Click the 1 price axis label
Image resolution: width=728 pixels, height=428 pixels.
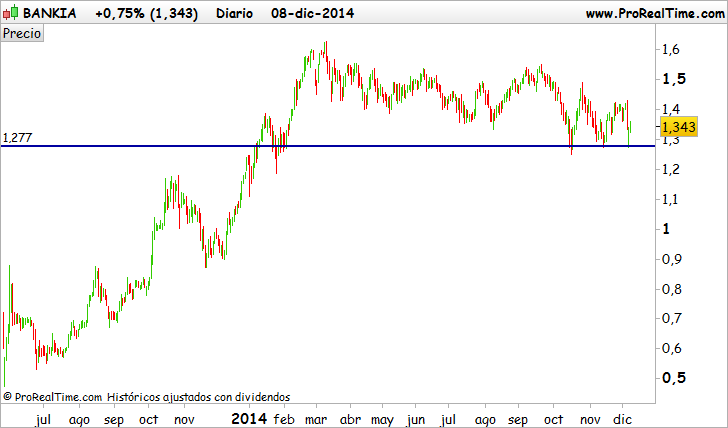coord(666,228)
